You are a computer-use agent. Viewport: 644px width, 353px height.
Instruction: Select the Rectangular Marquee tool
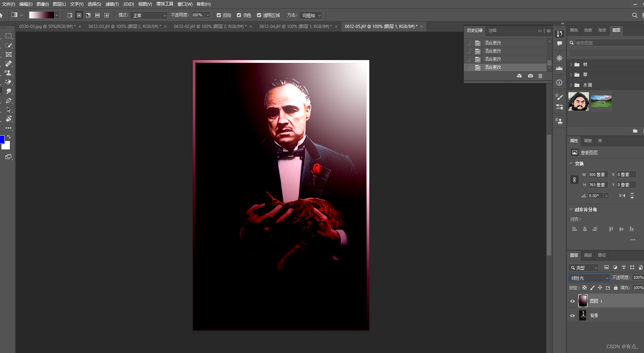(x=8, y=36)
